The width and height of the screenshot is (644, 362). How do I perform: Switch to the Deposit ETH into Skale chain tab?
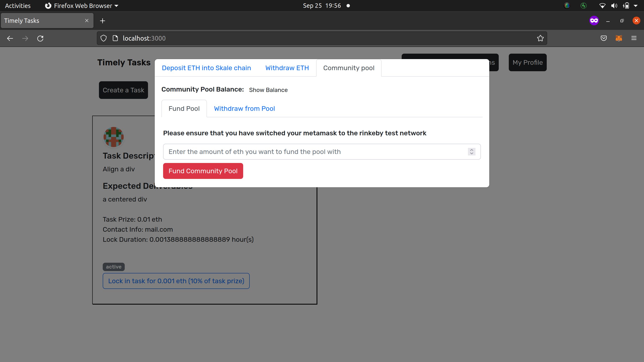206,68
